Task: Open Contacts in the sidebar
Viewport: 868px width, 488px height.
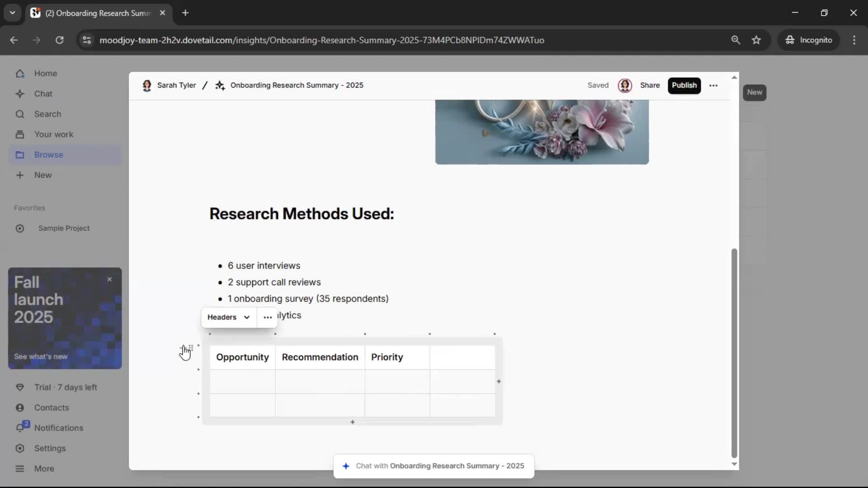Action: tap(51, 408)
